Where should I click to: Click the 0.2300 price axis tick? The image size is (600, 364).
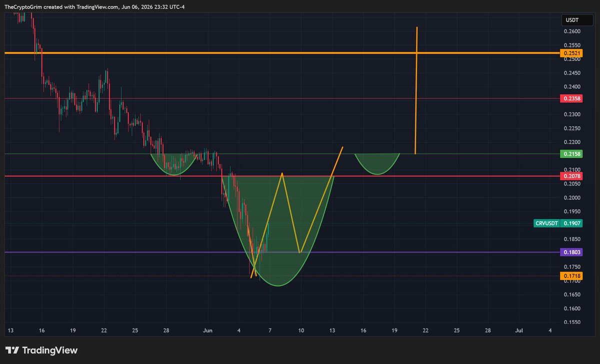coord(572,114)
